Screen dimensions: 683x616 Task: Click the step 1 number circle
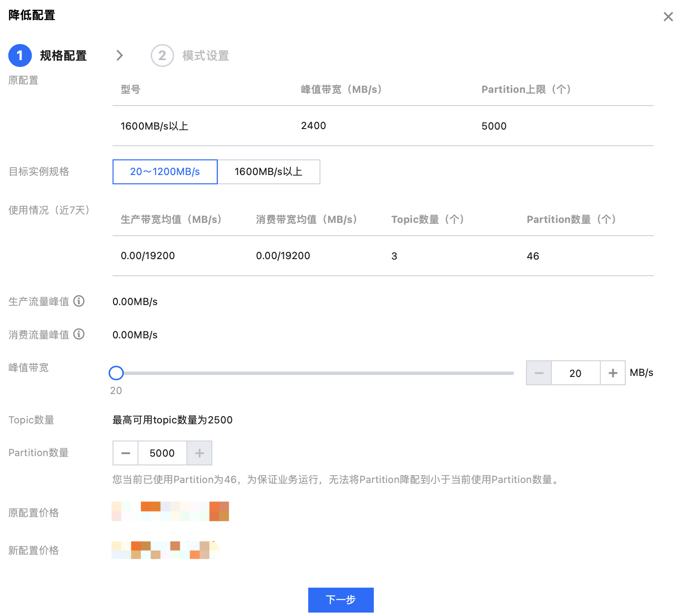[x=20, y=56]
